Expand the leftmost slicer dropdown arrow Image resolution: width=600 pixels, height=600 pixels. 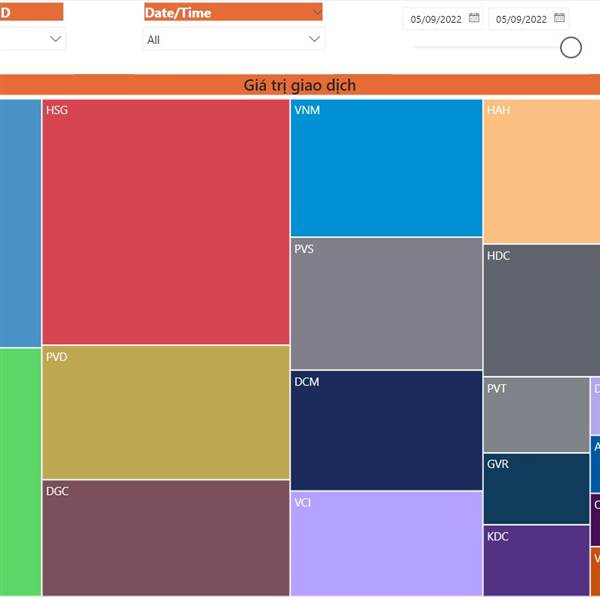pos(56,39)
